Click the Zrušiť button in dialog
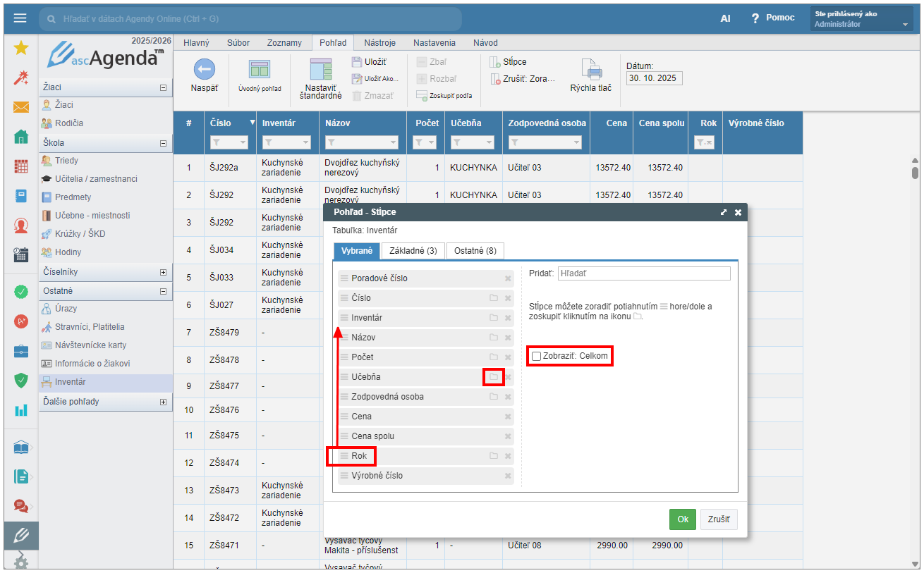 click(718, 519)
